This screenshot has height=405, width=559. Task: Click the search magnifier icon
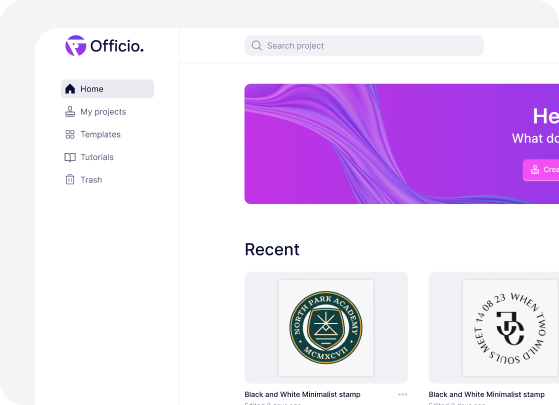tap(257, 46)
